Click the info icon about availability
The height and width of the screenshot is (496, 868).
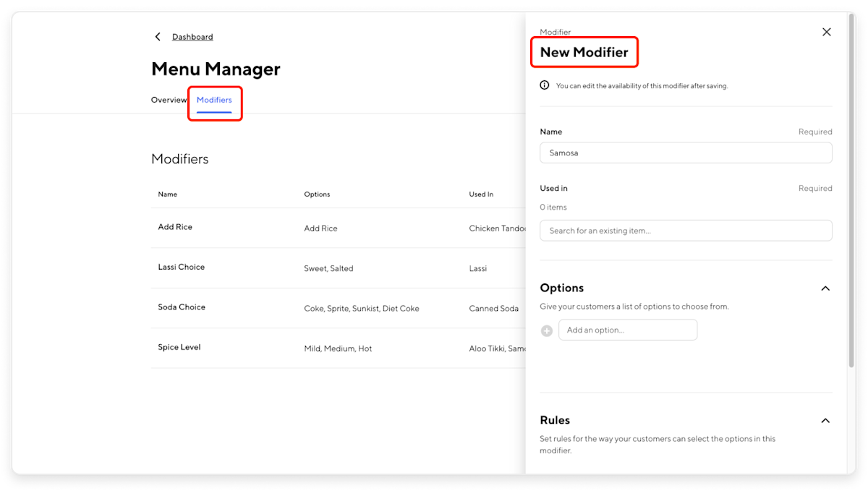coord(545,85)
